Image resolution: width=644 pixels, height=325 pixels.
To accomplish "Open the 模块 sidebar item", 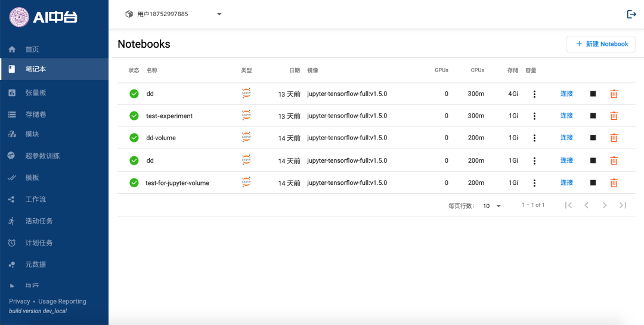I will point(54,134).
